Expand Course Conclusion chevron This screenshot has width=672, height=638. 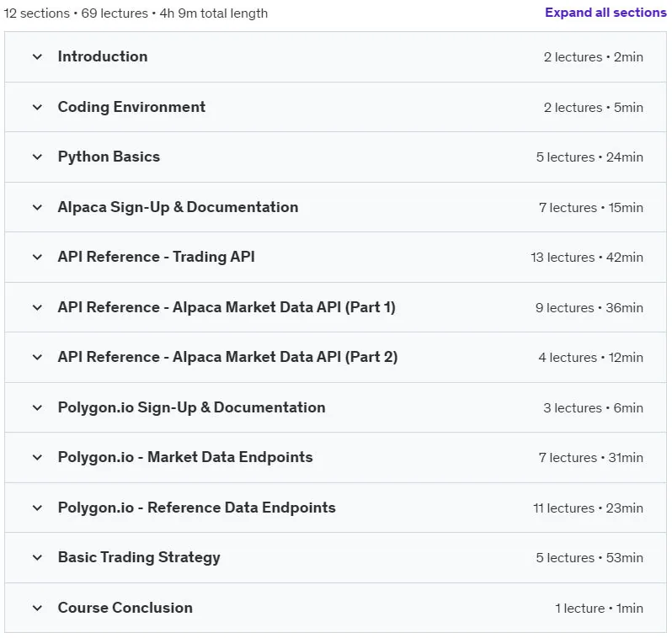pyautogui.click(x=37, y=608)
